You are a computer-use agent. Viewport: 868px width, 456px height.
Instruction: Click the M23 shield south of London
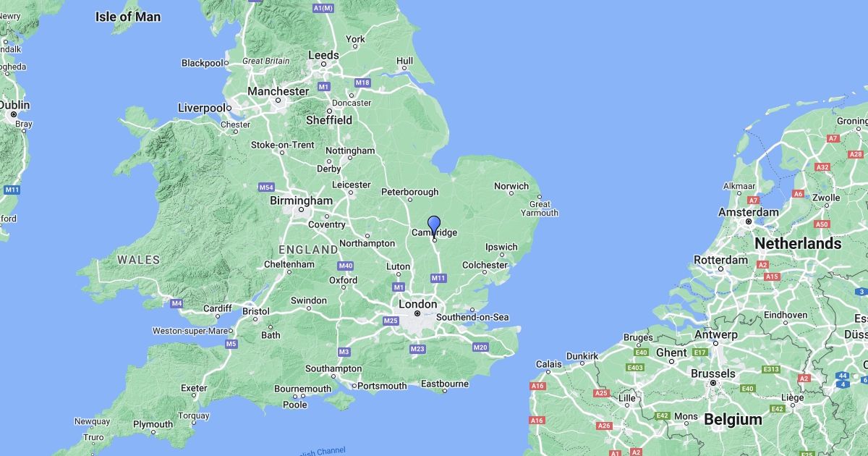[x=417, y=349]
